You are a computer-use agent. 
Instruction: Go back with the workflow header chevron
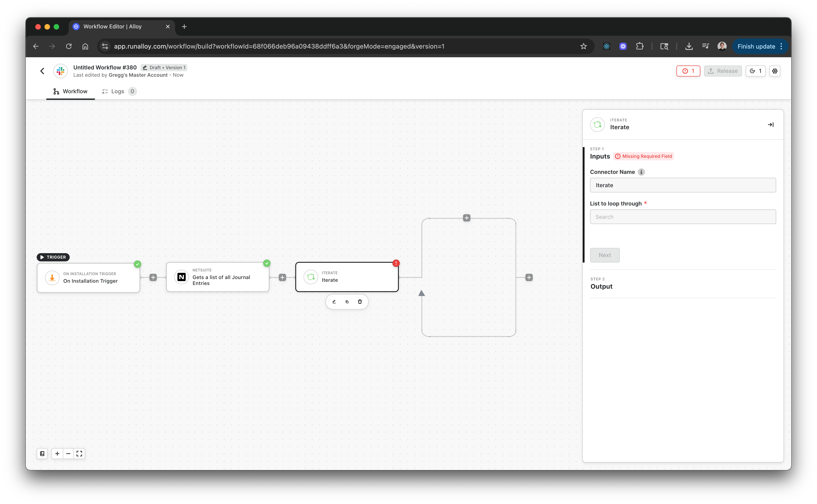42,71
